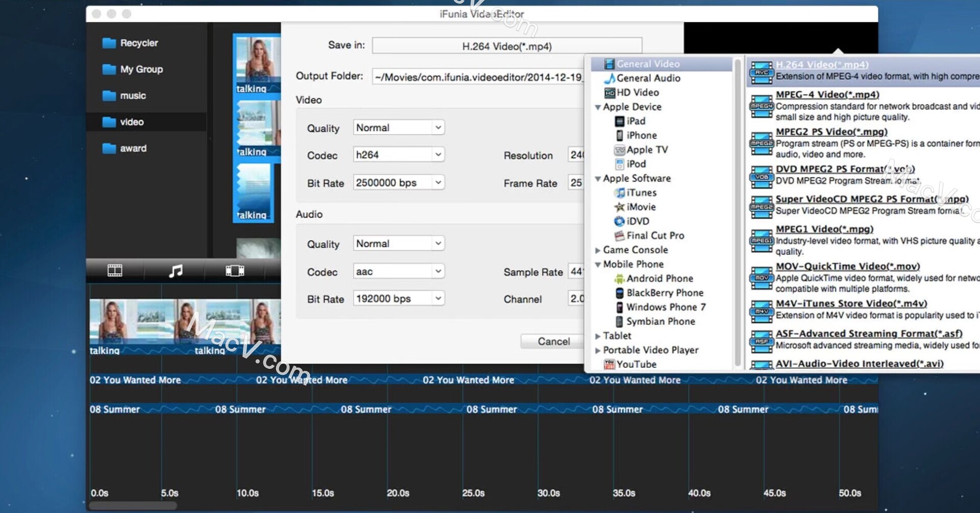
Task: Switch to the music note tab icon
Action: coord(175,270)
